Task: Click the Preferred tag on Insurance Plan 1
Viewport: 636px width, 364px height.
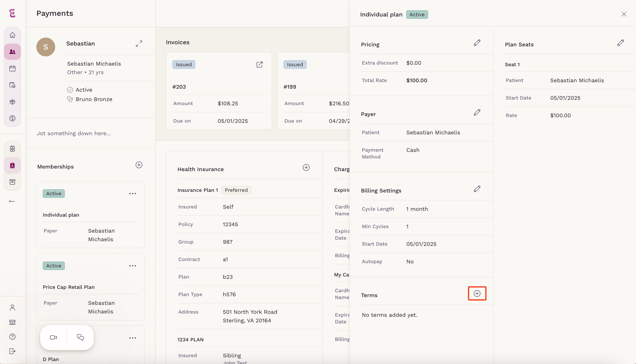Action: [x=236, y=190]
